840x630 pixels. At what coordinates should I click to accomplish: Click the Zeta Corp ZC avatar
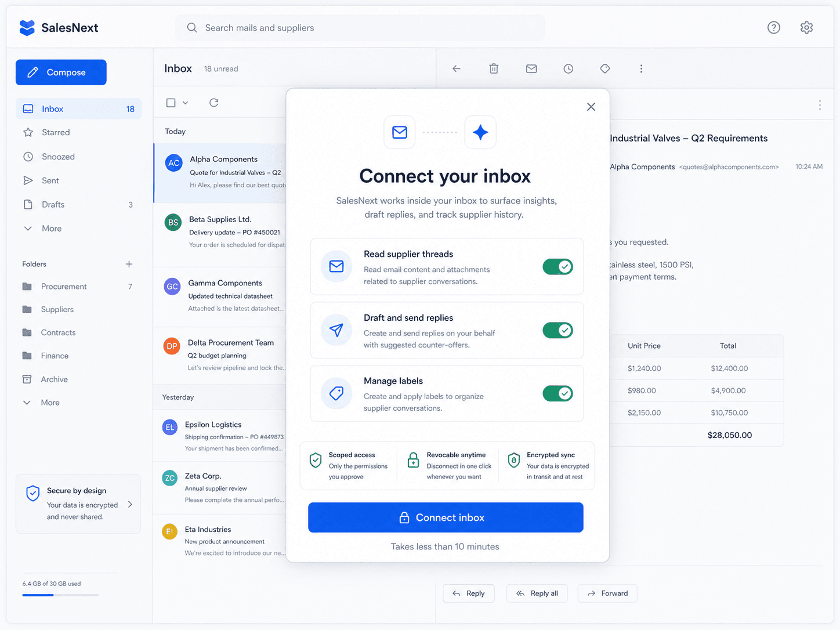tap(170, 478)
